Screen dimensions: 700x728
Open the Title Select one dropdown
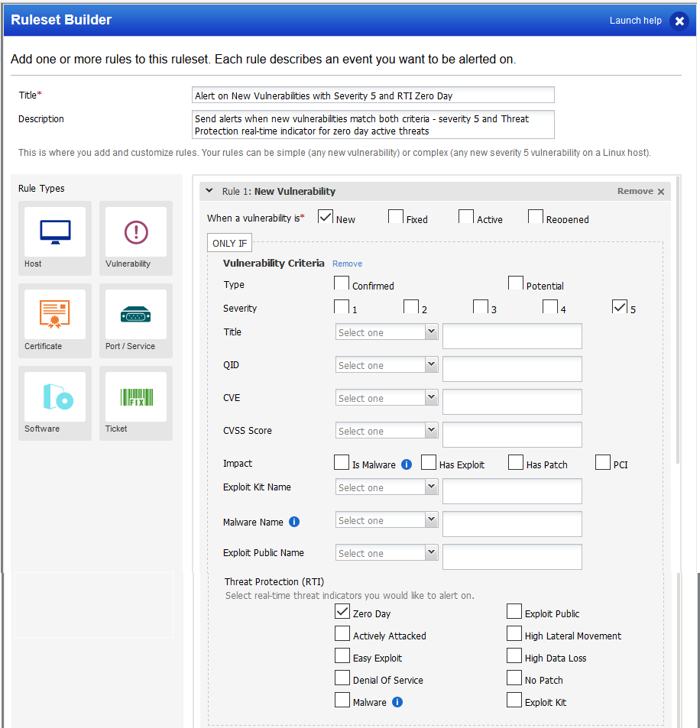[x=387, y=332]
